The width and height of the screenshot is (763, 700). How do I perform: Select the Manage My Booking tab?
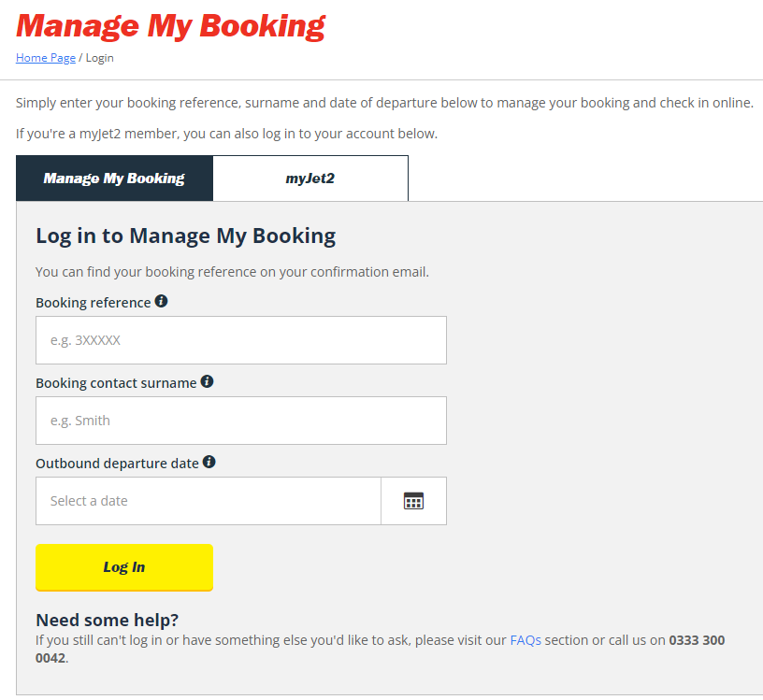pyautogui.click(x=114, y=179)
